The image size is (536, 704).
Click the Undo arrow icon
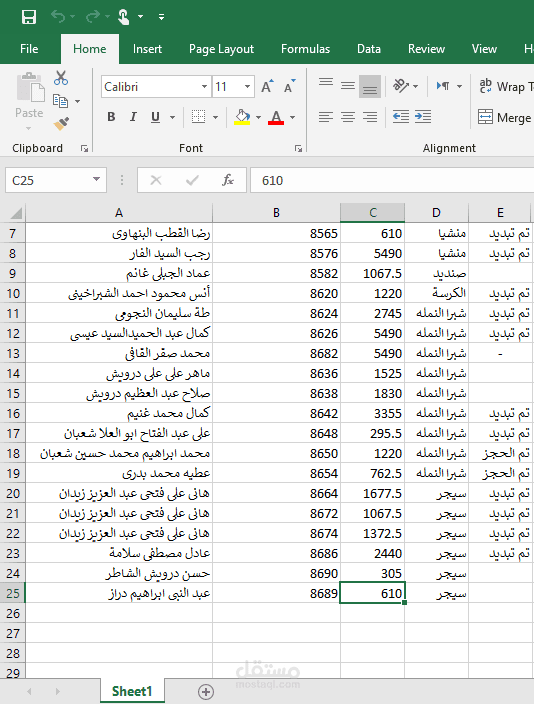(x=58, y=17)
